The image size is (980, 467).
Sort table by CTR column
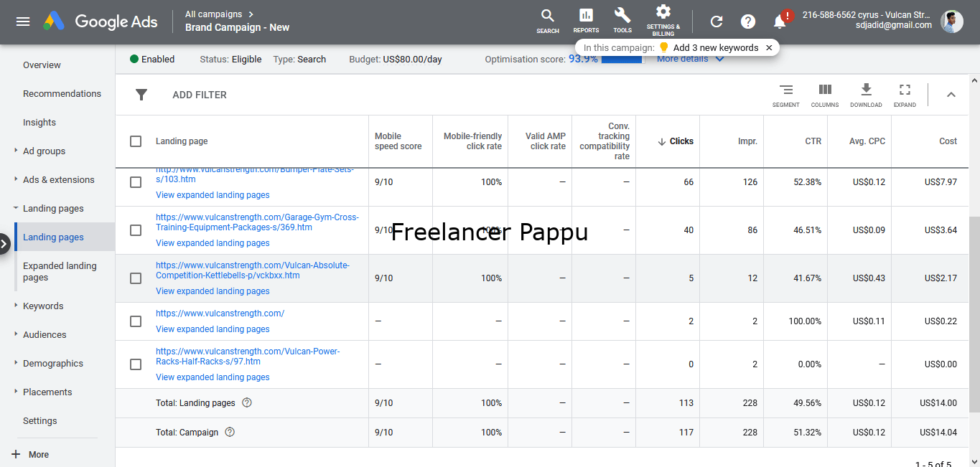813,141
